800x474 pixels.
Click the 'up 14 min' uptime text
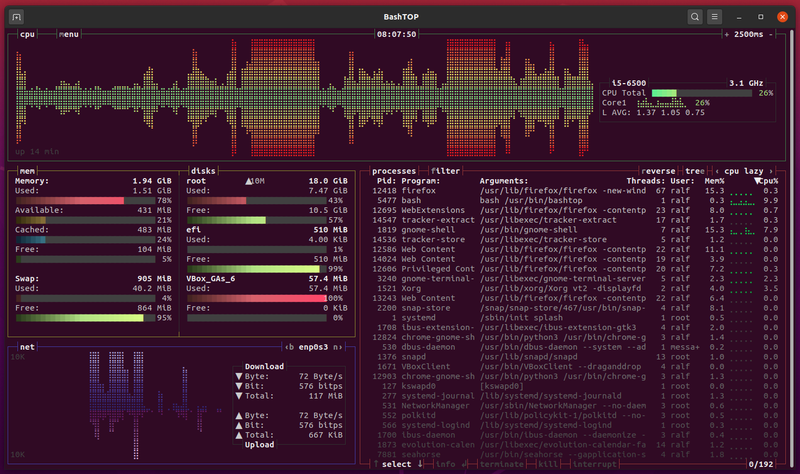click(37, 152)
